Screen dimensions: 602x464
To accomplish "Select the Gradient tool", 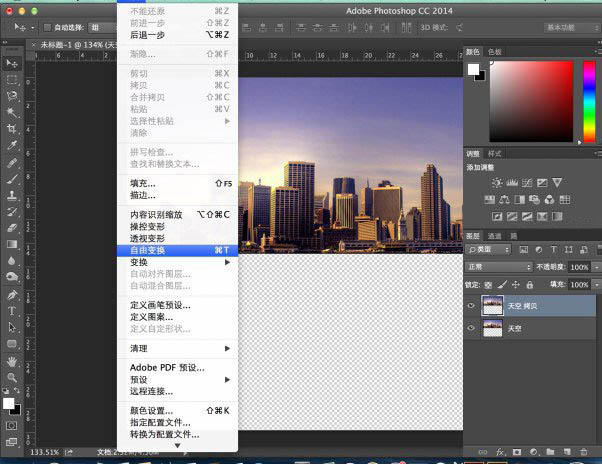I will tap(12, 244).
